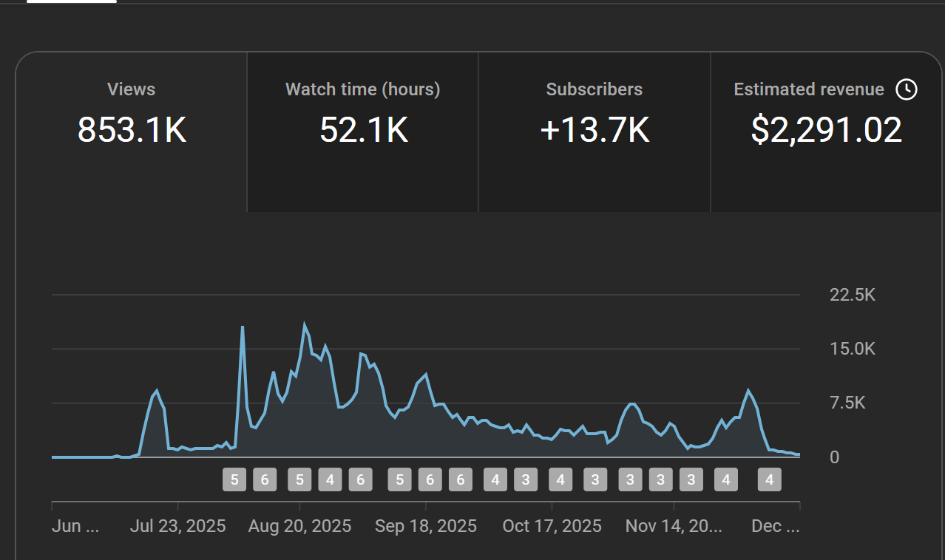Click the 0 y-axis label
Viewport: 945px width, 560px height.
coord(834,457)
